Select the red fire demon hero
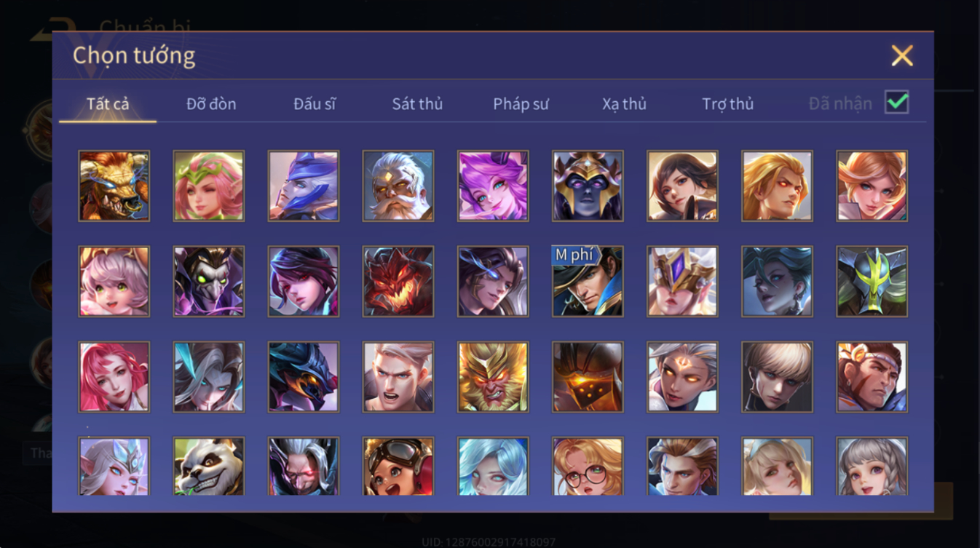The height and width of the screenshot is (548, 980). [398, 281]
